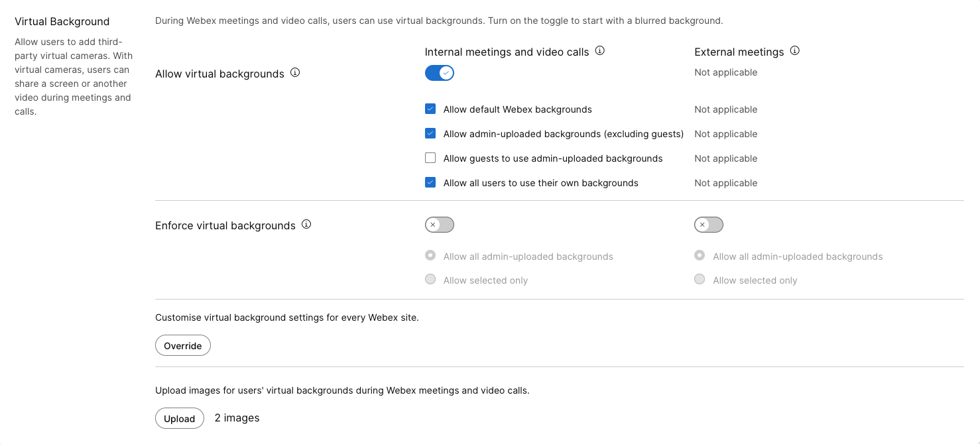Show info for Enforce virtual backgrounds
Image resolution: width=980 pixels, height=444 pixels.
click(306, 225)
